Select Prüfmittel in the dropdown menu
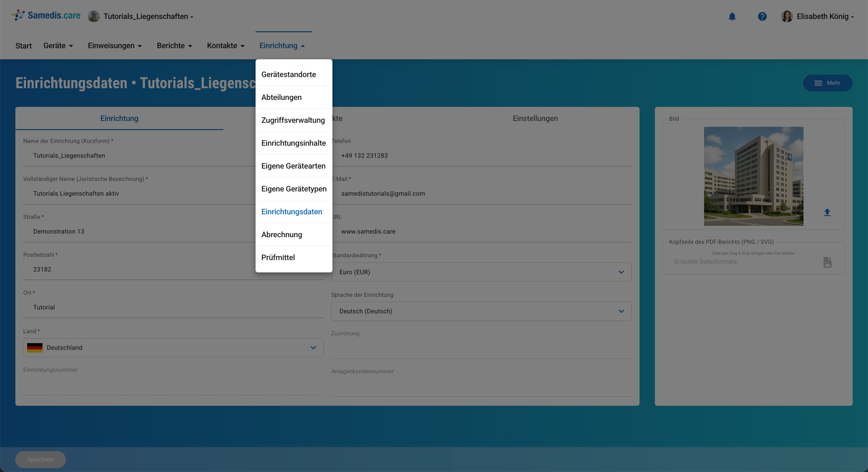The height and width of the screenshot is (472, 868). coord(278,258)
